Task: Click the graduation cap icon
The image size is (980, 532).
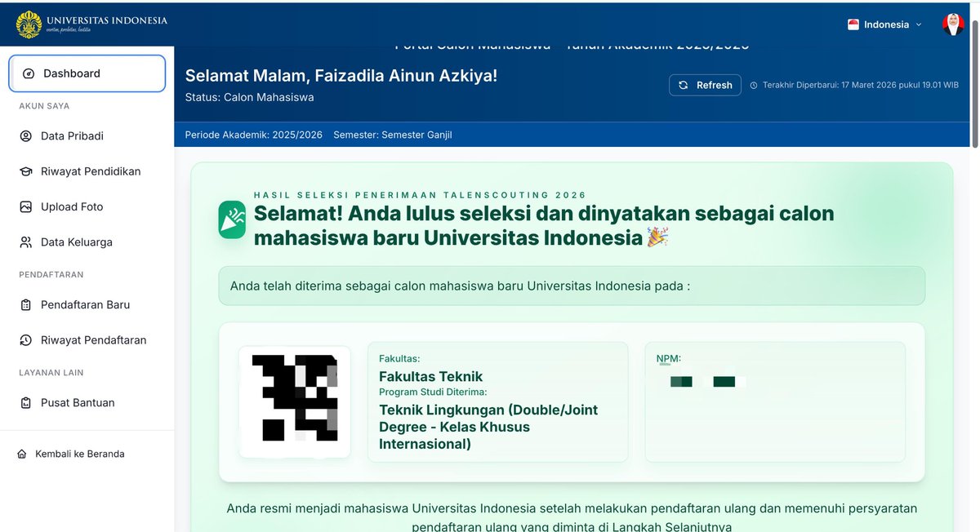Action: click(26, 171)
